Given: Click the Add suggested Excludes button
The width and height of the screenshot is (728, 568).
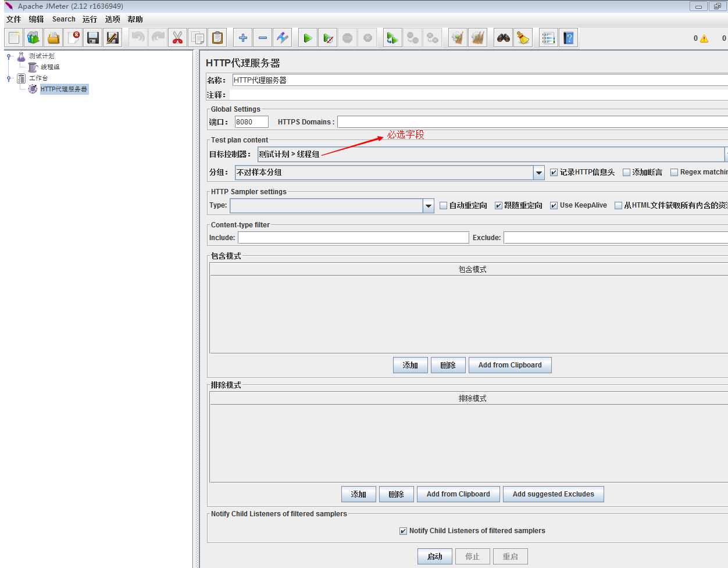Looking at the screenshot, I should pyautogui.click(x=554, y=494).
